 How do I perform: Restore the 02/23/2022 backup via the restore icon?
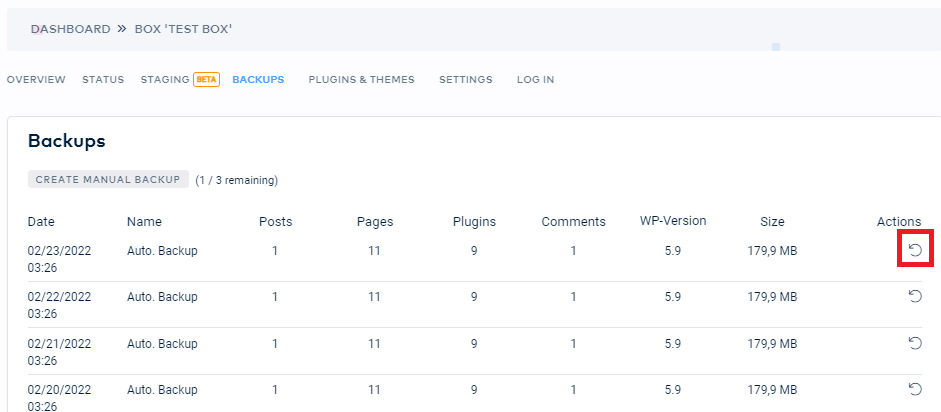pyautogui.click(x=915, y=249)
